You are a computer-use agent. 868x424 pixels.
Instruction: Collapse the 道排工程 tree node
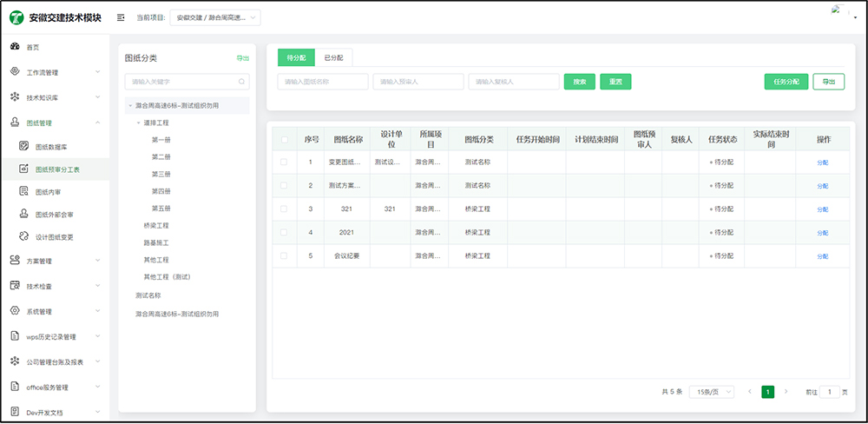138,123
